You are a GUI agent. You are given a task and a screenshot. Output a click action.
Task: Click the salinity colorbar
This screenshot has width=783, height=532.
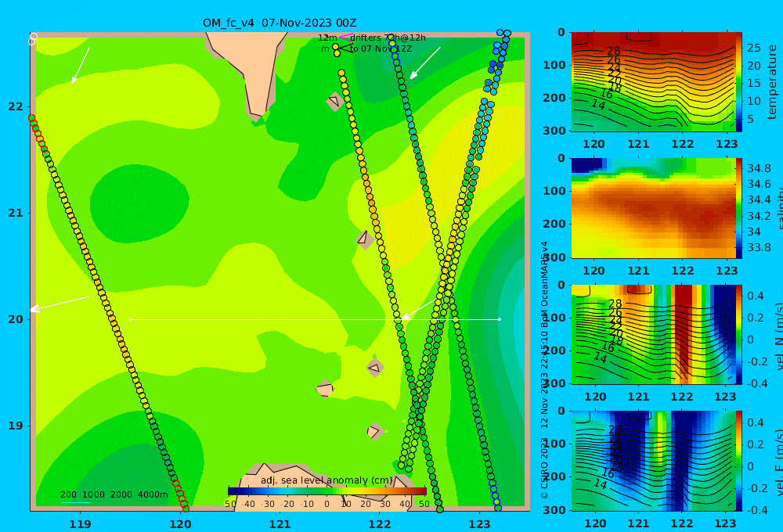point(738,209)
